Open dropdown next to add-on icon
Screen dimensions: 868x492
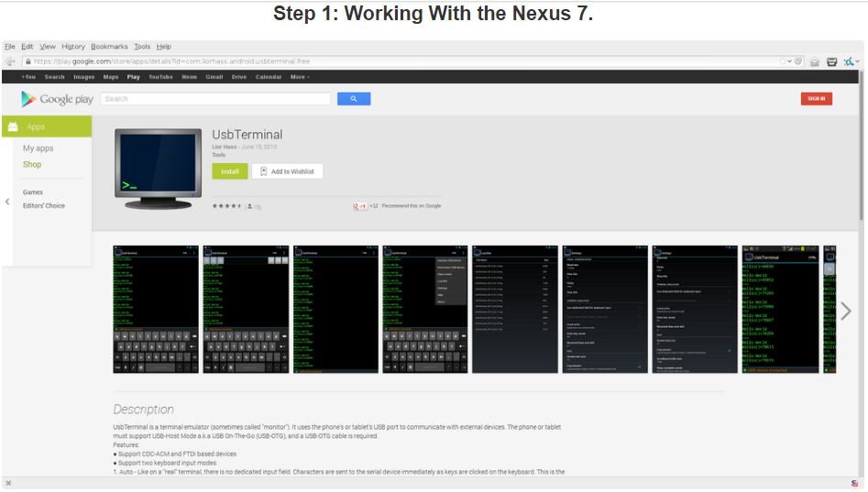pyautogui.click(x=858, y=61)
